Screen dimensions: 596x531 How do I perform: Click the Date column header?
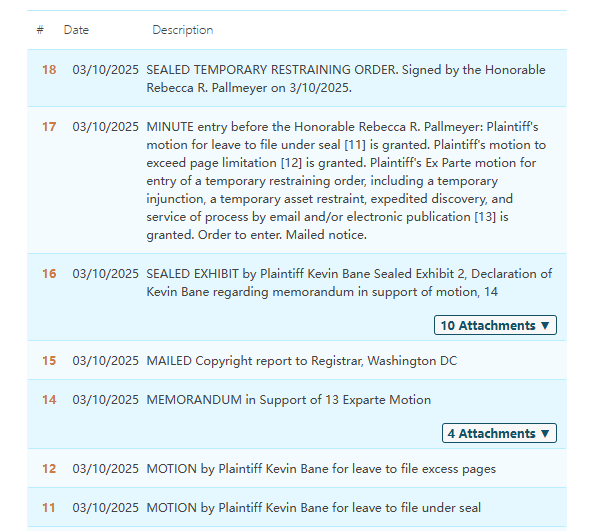pyautogui.click(x=76, y=30)
